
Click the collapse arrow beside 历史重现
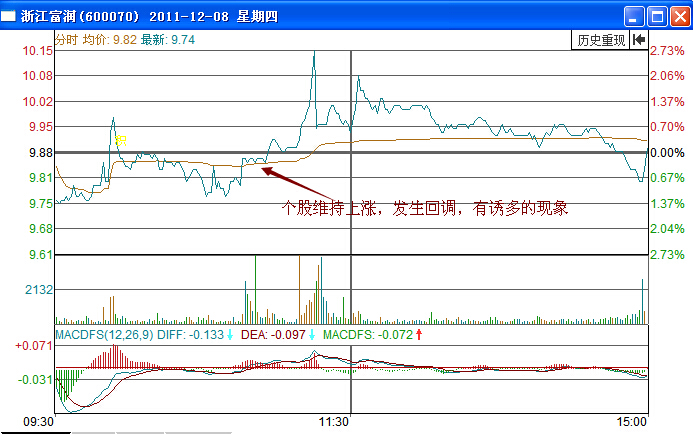click(x=638, y=40)
